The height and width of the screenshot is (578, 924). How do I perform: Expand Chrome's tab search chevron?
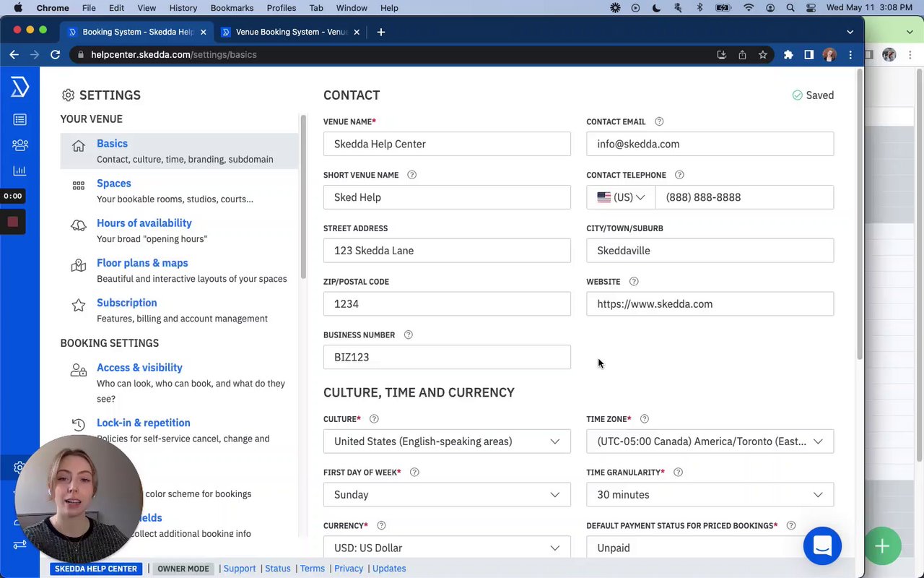(850, 32)
